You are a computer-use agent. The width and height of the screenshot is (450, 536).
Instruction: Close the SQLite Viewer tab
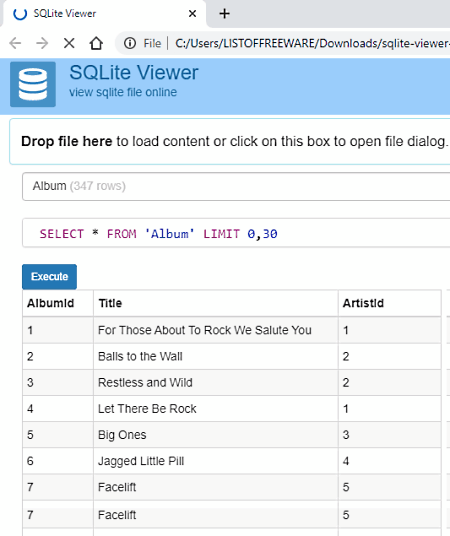click(x=193, y=14)
